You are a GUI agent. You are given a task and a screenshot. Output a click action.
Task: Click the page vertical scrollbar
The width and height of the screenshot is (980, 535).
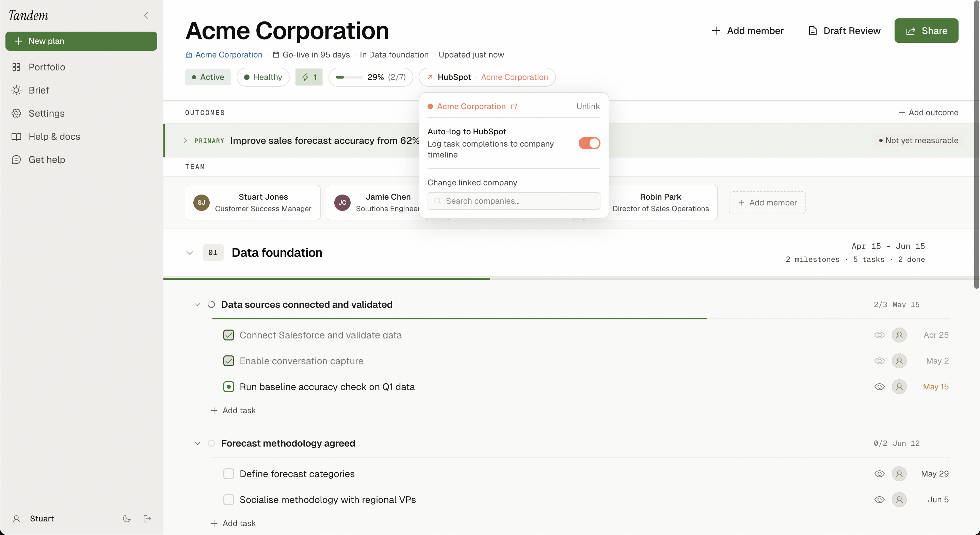click(976, 145)
